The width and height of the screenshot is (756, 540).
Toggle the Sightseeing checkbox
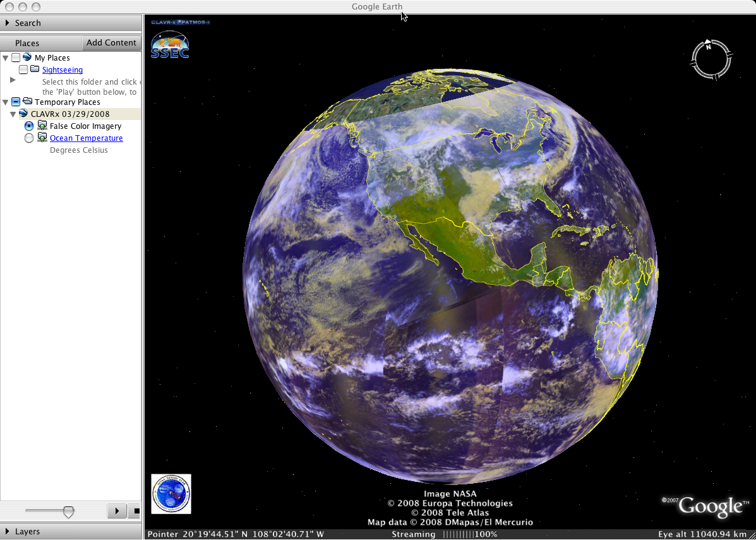coord(23,70)
